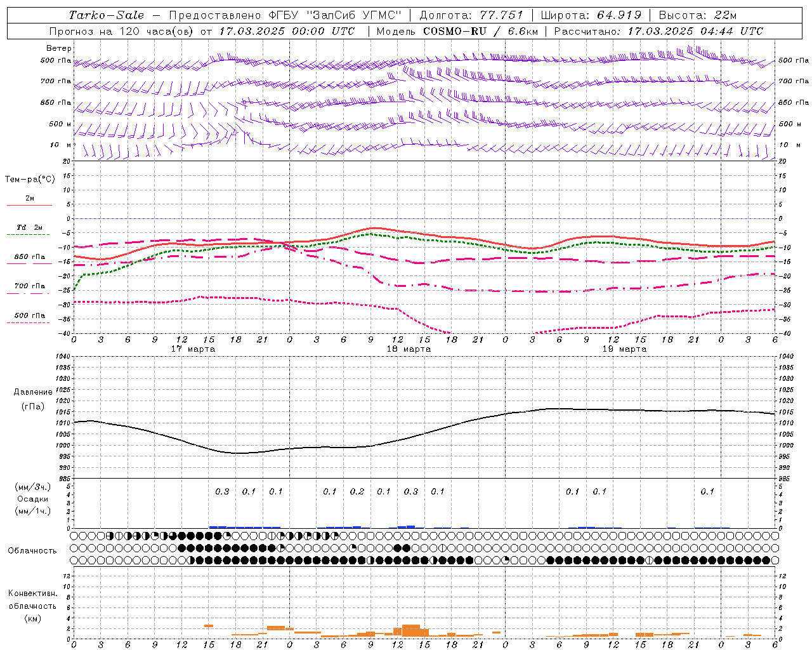Select the 17 марта date label
Viewport: 812px width, 650px height.
193,349
